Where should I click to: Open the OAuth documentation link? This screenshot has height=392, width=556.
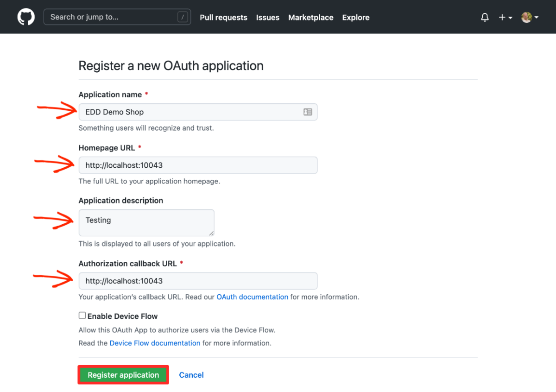(252, 297)
